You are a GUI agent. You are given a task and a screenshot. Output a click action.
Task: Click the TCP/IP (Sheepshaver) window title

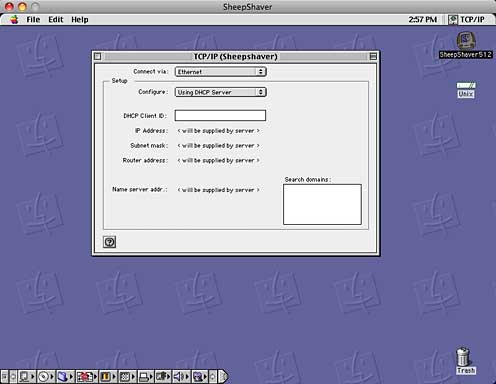pos(235,56)
